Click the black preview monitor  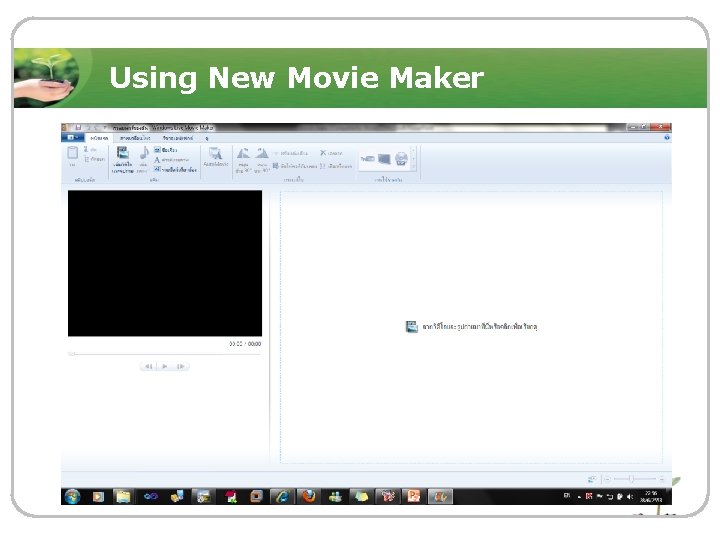click(x=165, y=263)
